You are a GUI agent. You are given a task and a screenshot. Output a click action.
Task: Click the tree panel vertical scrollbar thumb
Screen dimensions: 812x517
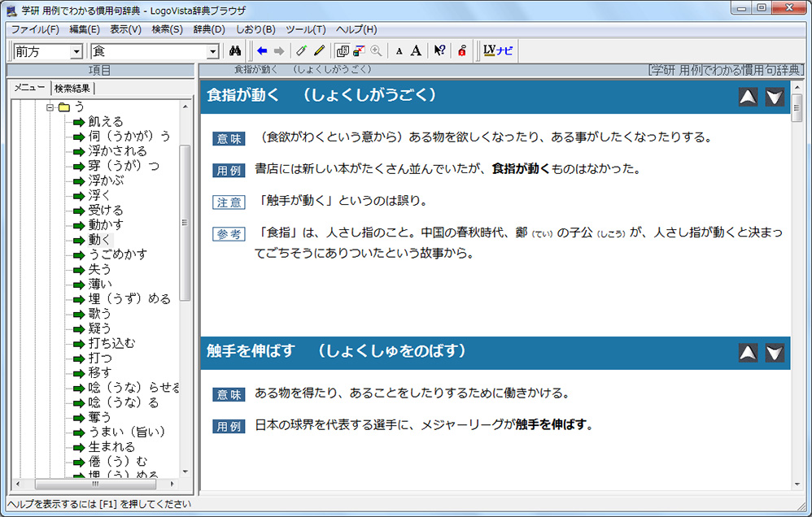(185, 223)
